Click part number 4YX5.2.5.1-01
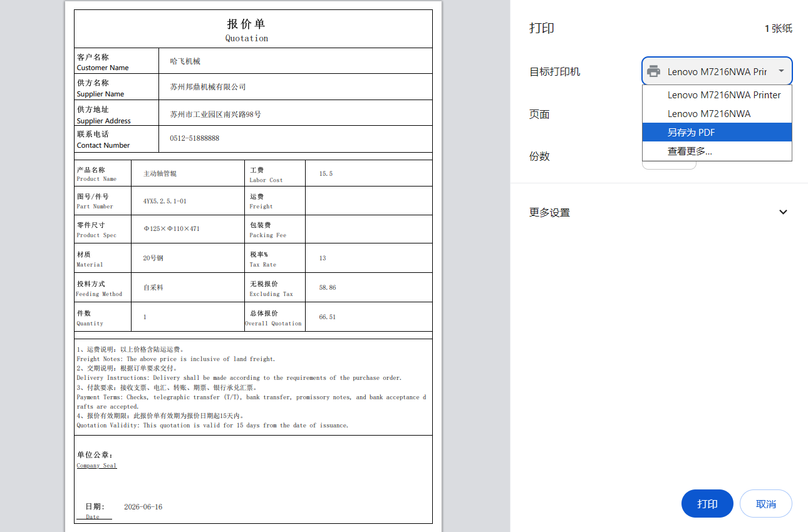808x532 pixels. [165, 202]
